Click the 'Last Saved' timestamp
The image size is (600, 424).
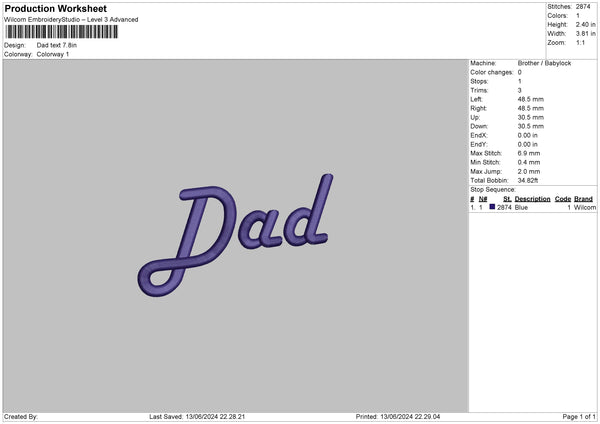(x=197, y=417)
